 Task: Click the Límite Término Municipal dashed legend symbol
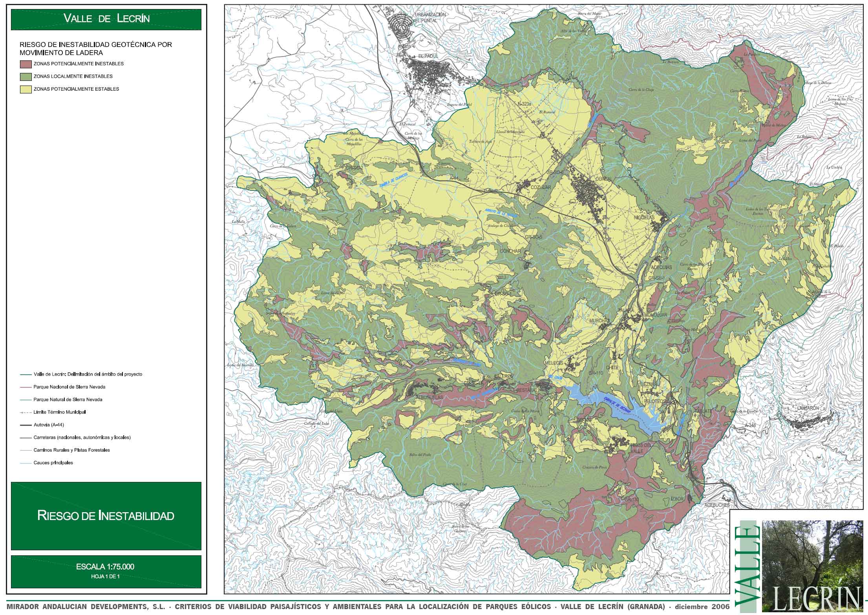click(25, 412)
